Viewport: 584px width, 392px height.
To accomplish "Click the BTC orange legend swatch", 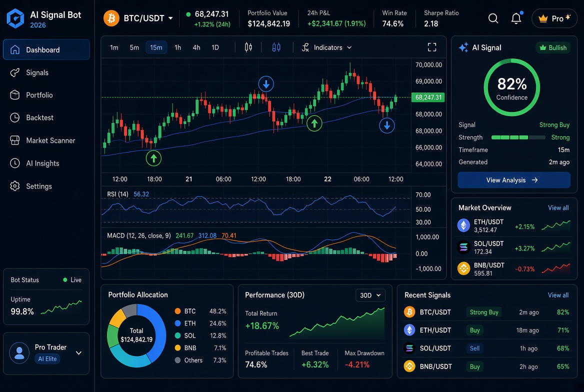I will (177, 311).
